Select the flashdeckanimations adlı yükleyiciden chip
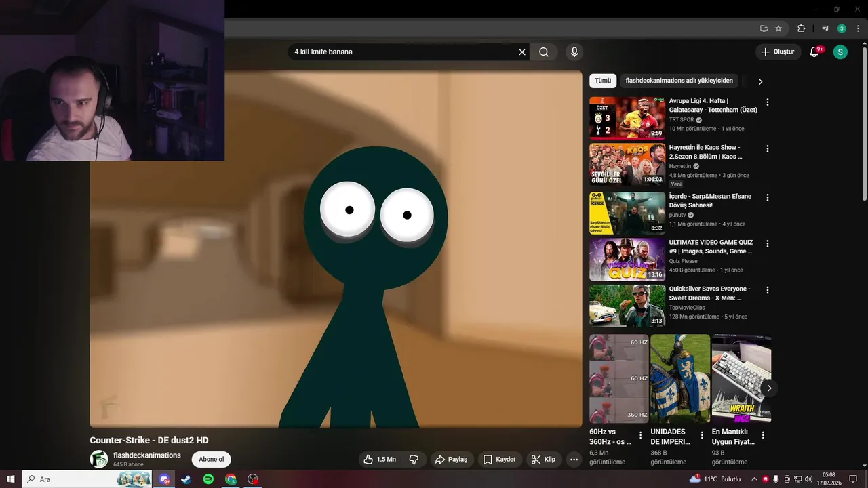Screen dimensions: 868x488 pos(679,81)
